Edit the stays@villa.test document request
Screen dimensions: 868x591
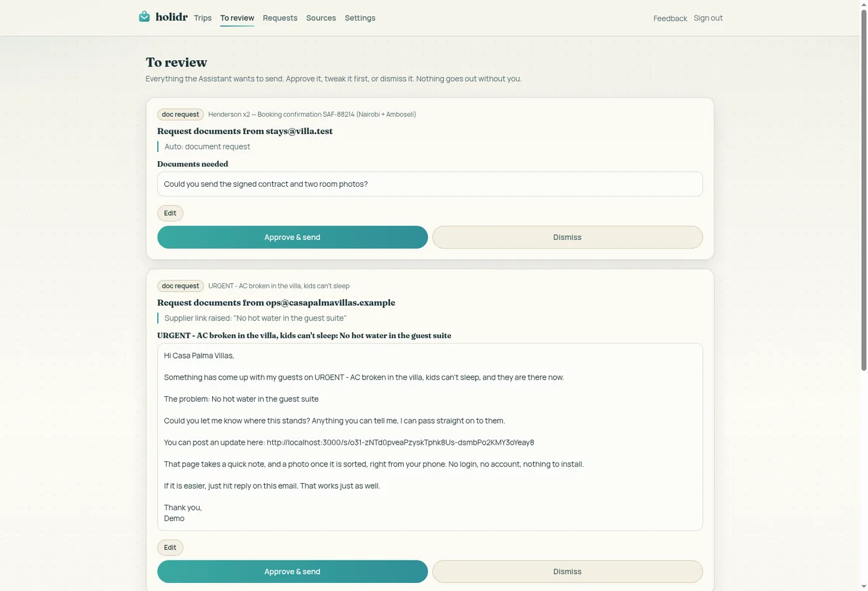tap(170, 213)
